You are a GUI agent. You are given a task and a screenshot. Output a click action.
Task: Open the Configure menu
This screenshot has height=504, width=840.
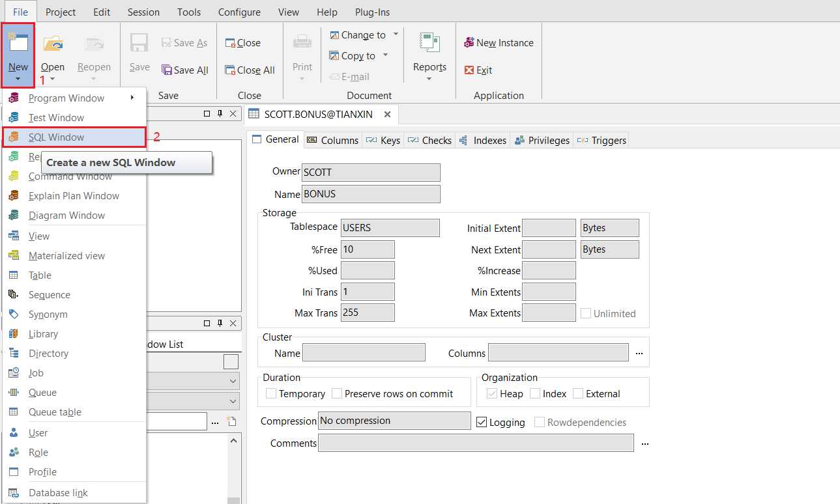(239, 12)
